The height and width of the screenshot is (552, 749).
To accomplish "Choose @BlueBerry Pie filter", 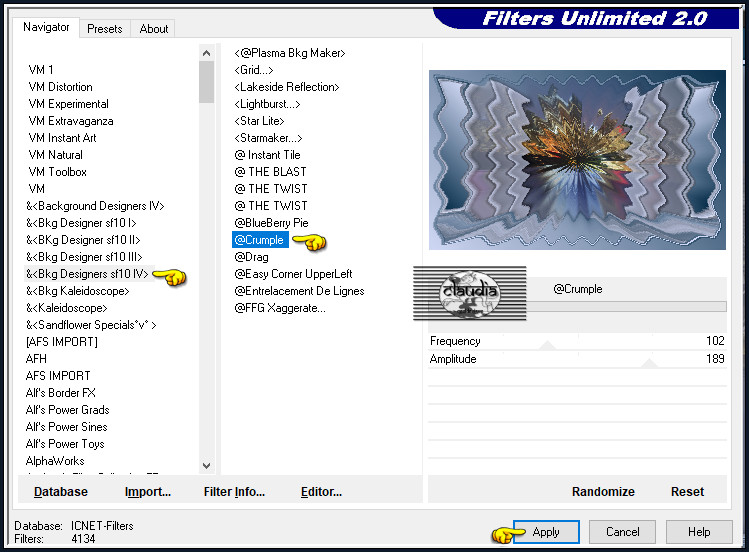I will 271,223.
